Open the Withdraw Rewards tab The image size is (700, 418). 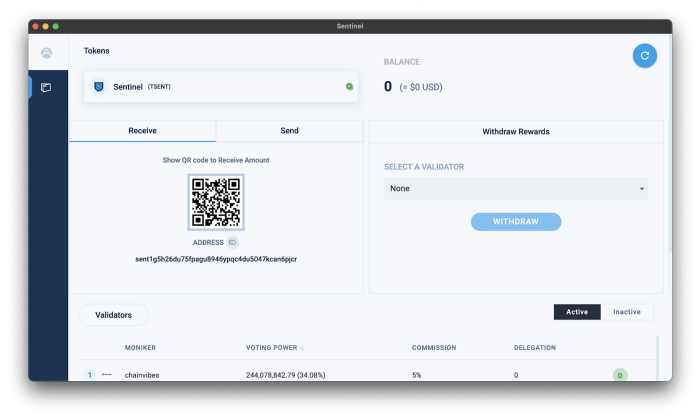(516, 132)
